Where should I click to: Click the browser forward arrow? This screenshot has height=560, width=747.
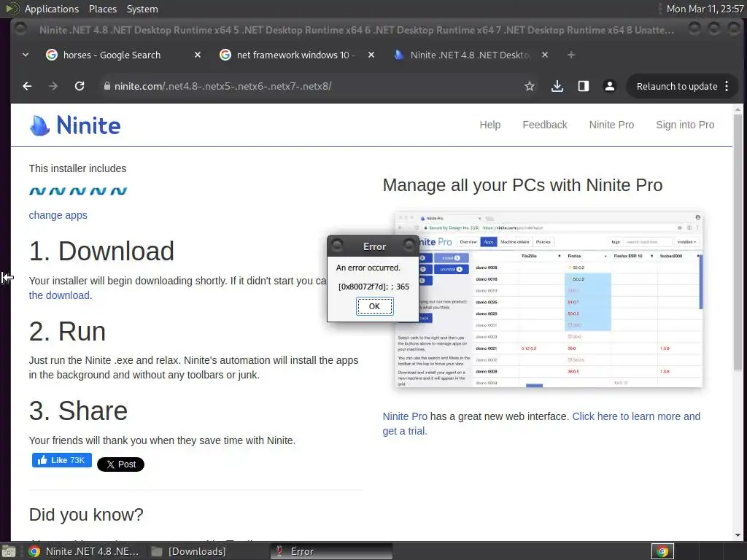[x=53, y=86]
